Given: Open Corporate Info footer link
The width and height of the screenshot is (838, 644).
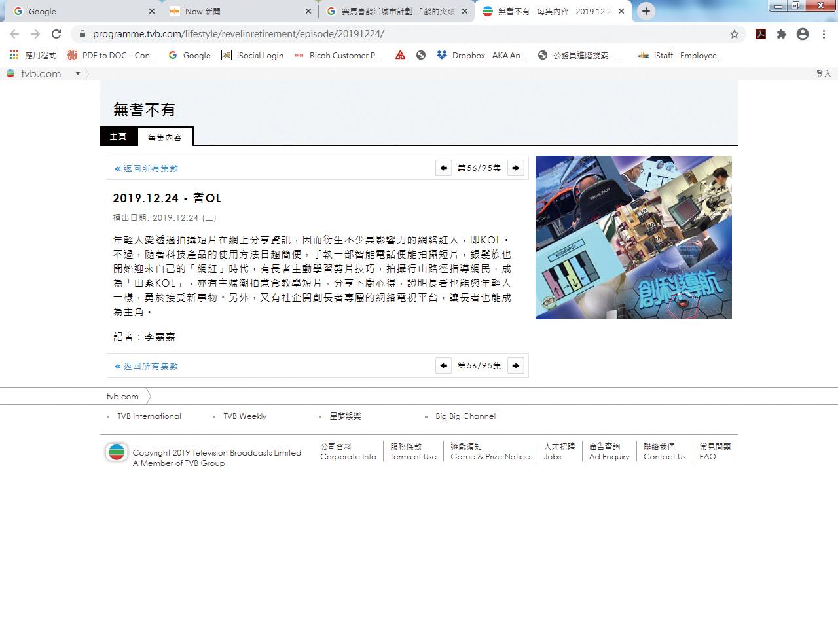Looking at the screenshot, I should pyautogui.click(x=348, y=452).
